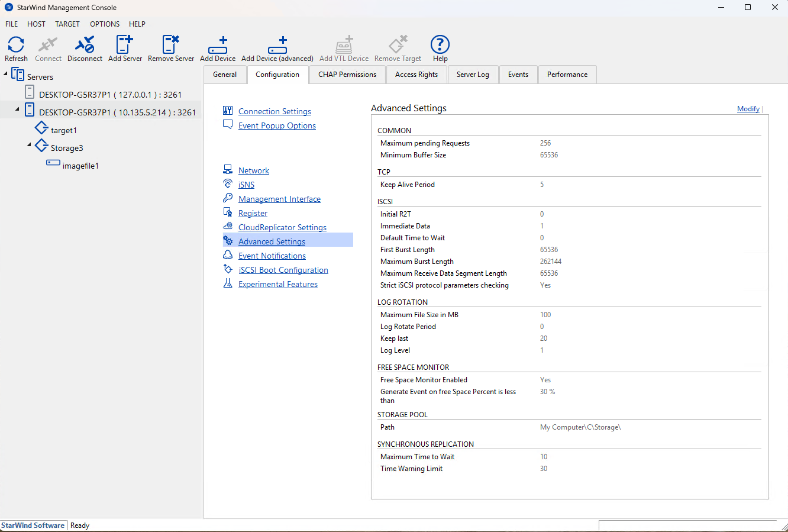The image size is (788, 532).
Task: Collapse the Storage3 target node
Action: pos(29,145)
